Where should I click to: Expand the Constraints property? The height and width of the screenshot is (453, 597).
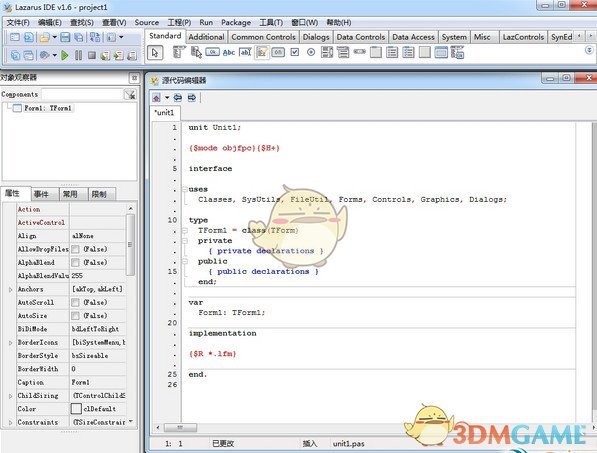click(x=11, y=423)
